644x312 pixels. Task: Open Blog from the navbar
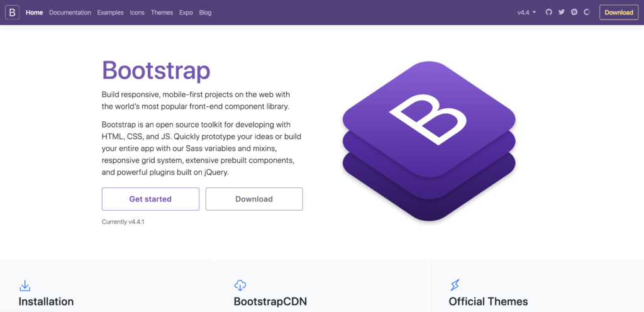[x=206, y=13]
